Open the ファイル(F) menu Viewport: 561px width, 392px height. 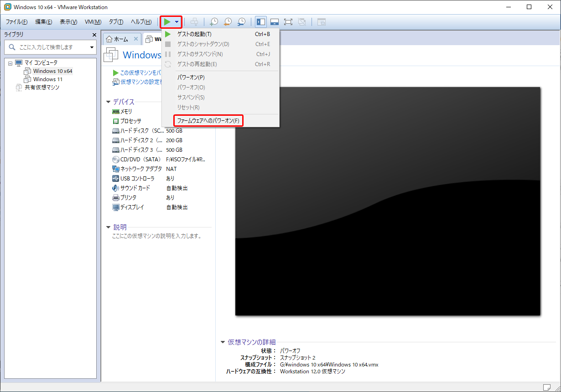16,22
